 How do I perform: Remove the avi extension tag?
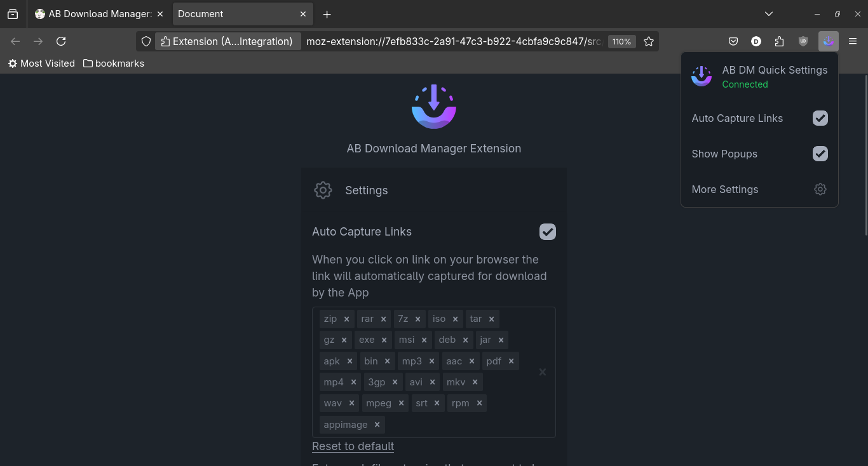coord(432,382)
